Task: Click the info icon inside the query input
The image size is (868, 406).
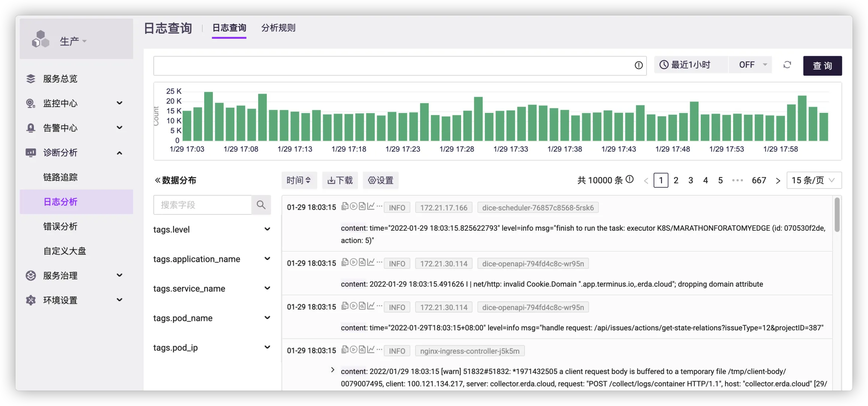Action: pyautogui.click(x=639, y=65)
